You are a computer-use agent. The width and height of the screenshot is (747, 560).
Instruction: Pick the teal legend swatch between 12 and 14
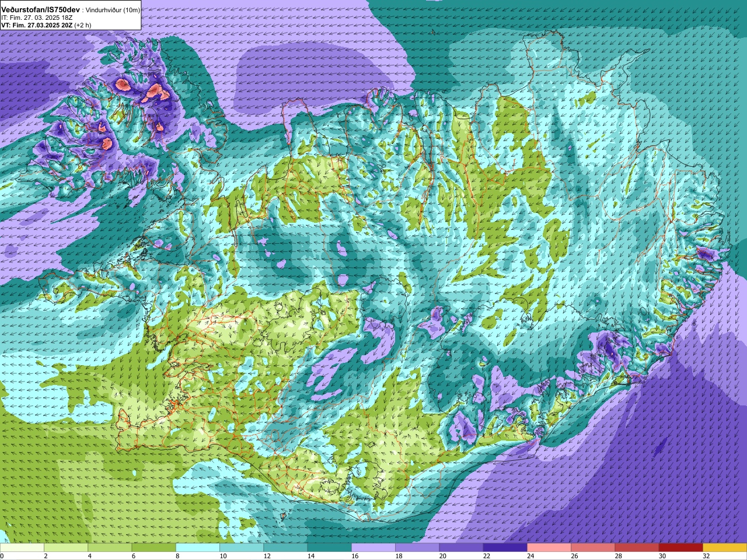coord(285,548)
